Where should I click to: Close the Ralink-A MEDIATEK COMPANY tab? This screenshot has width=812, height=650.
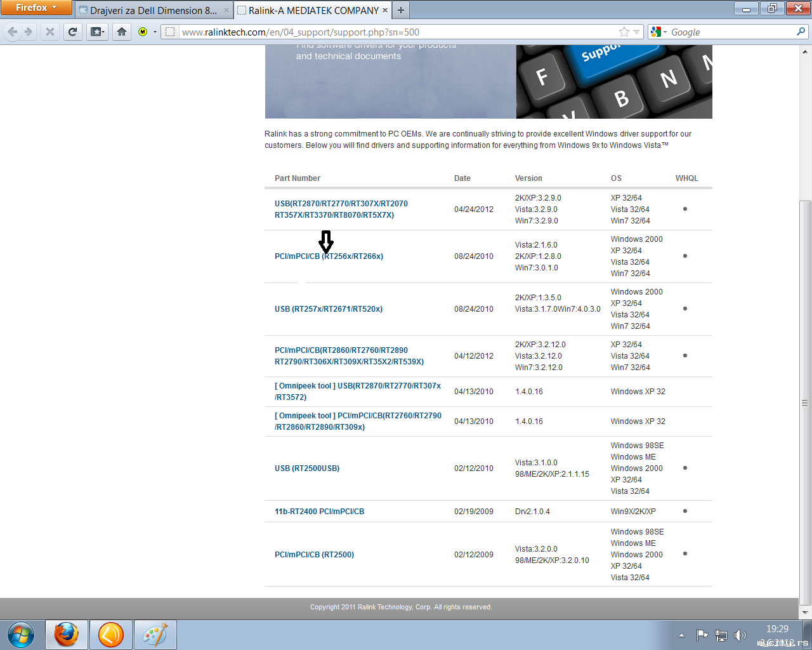click(385, 10)
